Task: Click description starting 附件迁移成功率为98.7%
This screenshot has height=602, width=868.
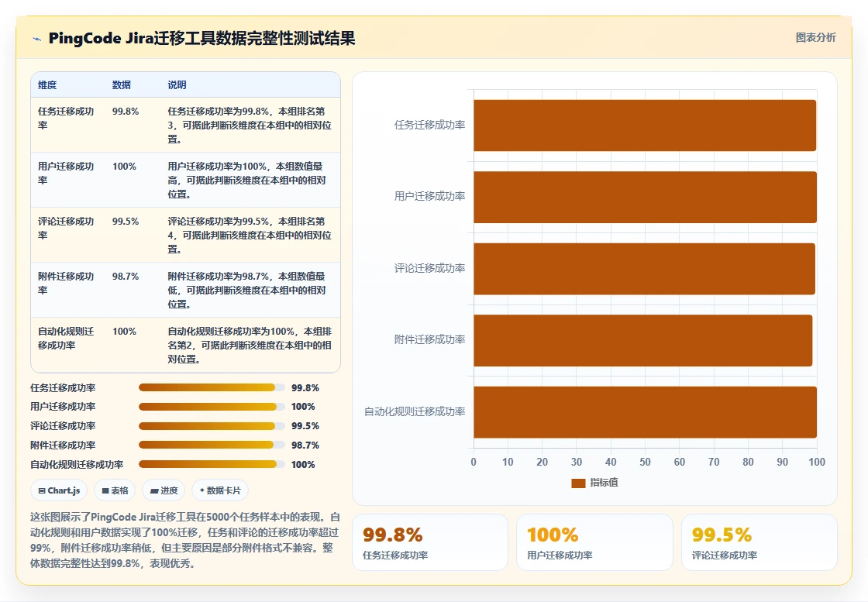Action: [x=247, y=290]
